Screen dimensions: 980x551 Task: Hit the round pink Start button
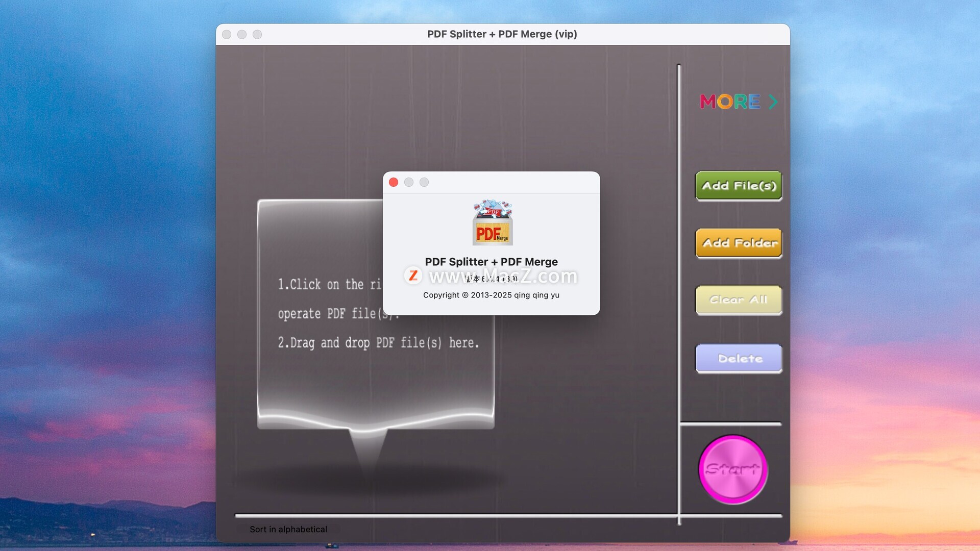(x=733, y=469)
